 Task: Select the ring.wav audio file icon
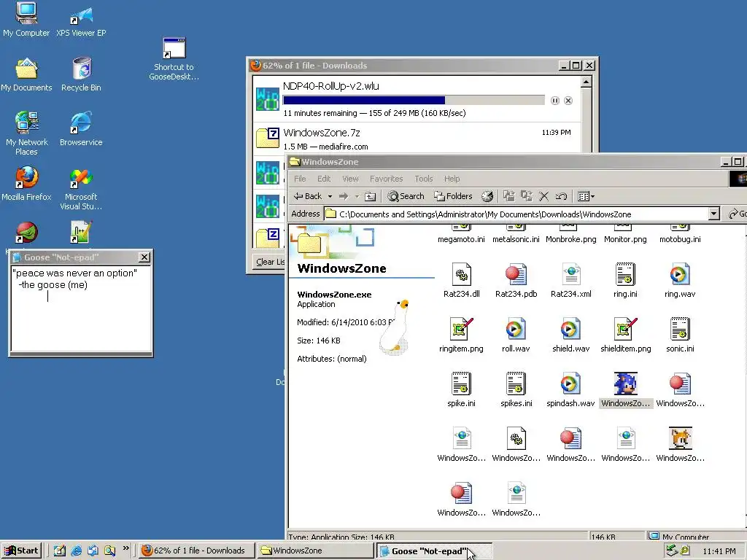tap(680, 274)
